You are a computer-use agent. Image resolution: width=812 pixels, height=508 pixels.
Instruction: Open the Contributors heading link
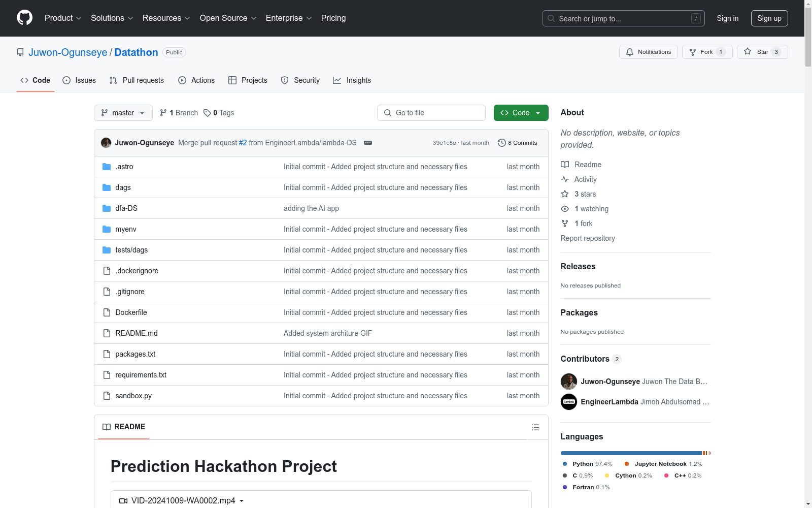click(591, 359)
